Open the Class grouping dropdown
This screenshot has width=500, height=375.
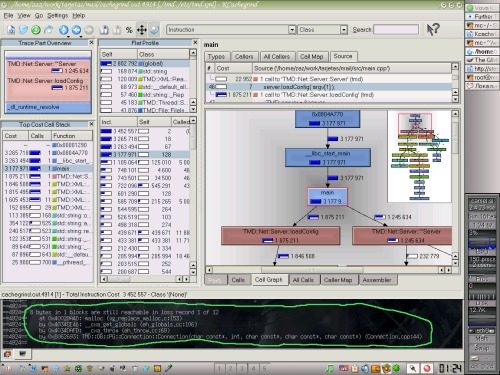click(x=322, y=30)
